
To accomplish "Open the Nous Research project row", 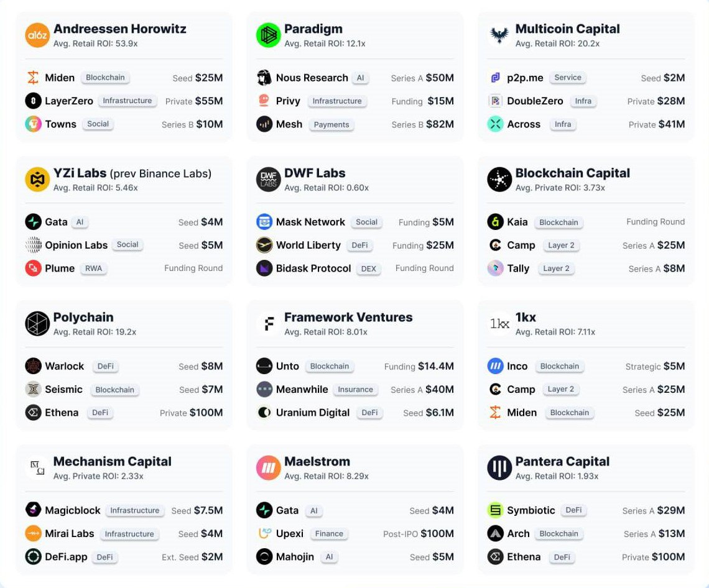I will coord(355,78).
